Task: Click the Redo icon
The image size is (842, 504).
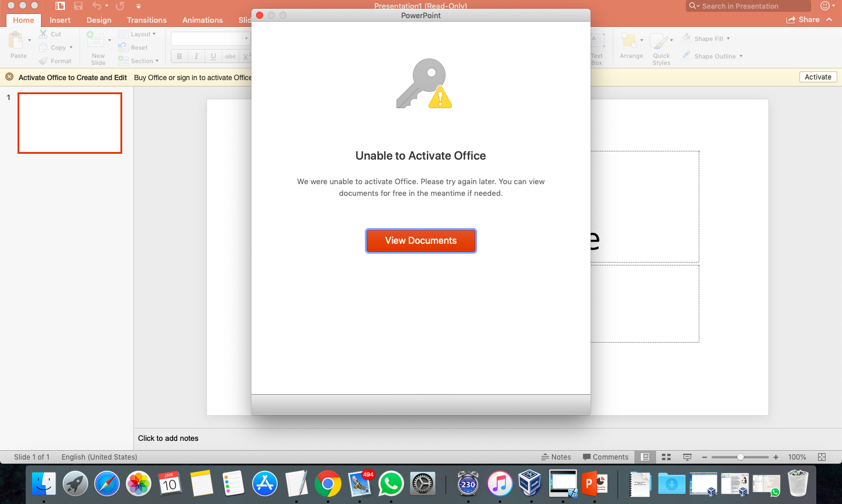Action: click(x=120, y=6)
